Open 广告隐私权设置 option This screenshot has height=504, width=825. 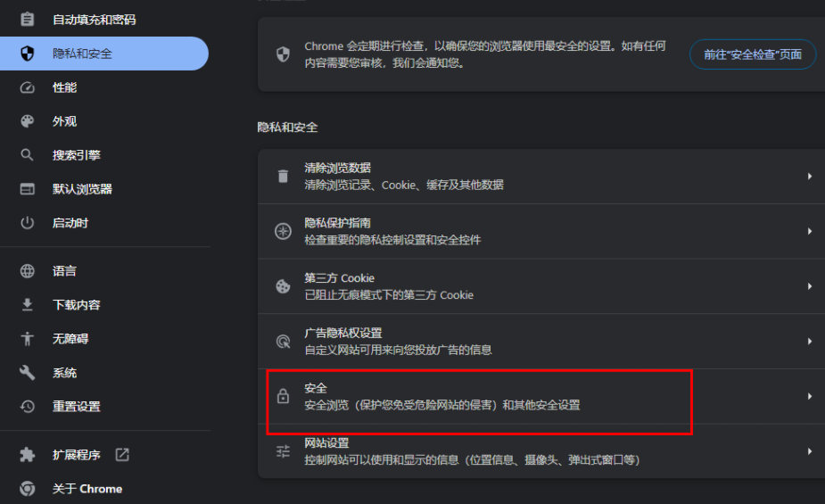(541, 342)
